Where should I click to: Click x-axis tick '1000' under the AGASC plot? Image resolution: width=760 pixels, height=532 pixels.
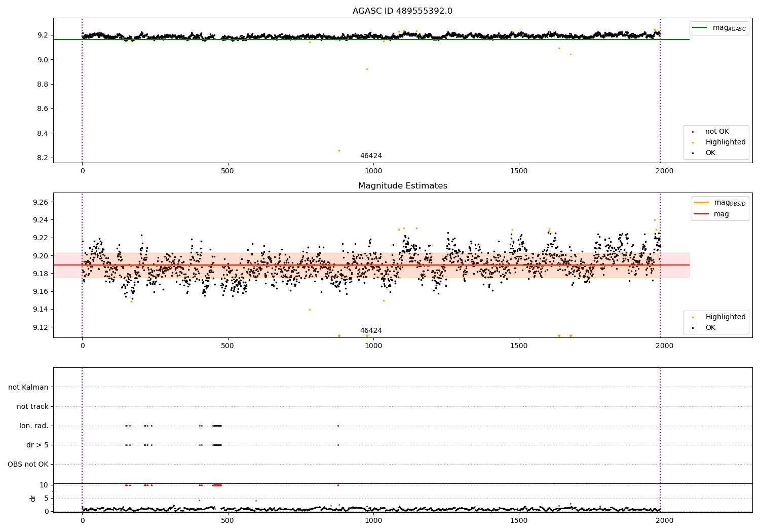373,171
